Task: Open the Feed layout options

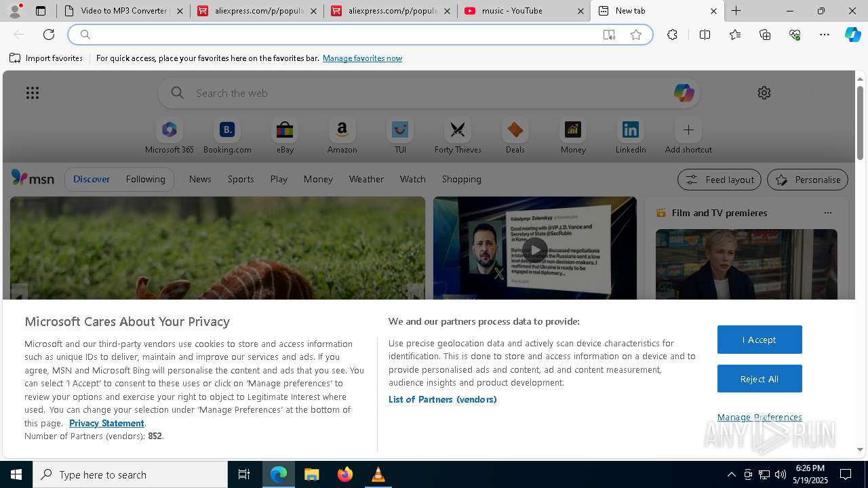Action: 719,180
